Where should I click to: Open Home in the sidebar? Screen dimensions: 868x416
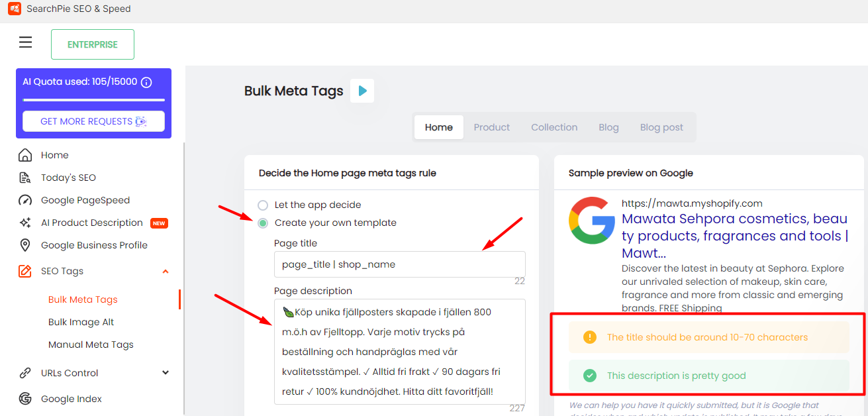click(55, 155)
